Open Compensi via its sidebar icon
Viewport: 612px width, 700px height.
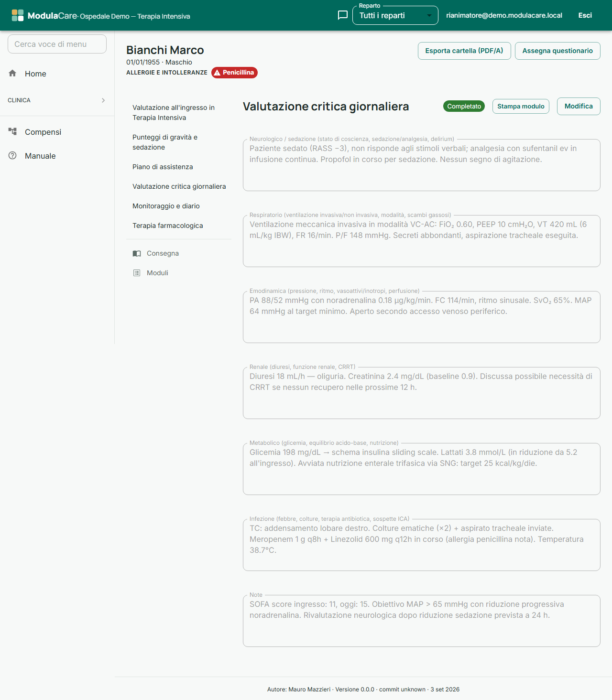coord(12,131)
